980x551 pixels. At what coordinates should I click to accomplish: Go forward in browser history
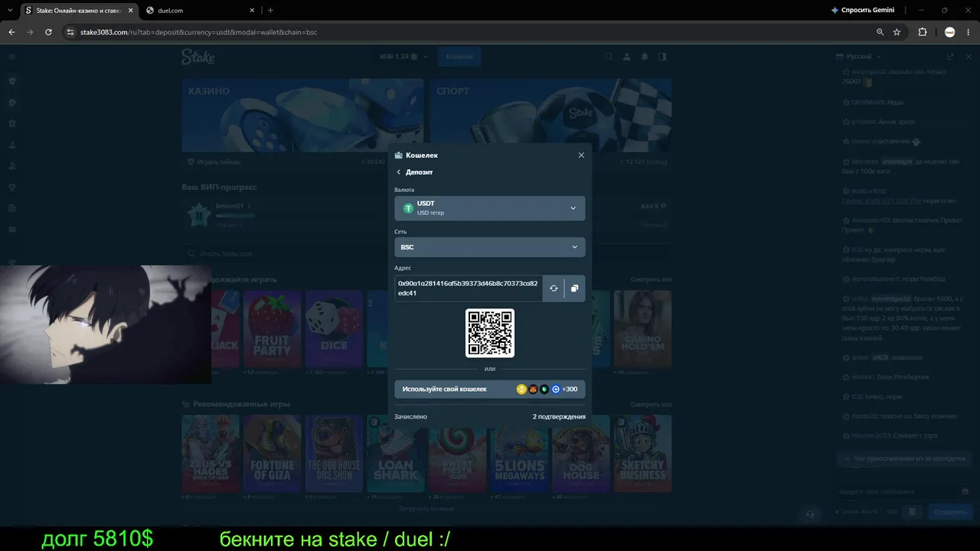pyautogui.click(x=30, y=32)
